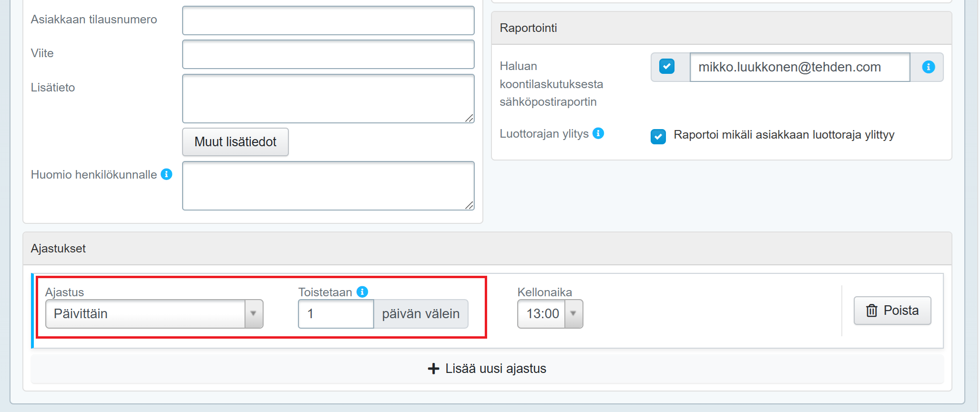Click the plus icon to add new ajastus
980x412 pixels.
click(x=433, y=369)
